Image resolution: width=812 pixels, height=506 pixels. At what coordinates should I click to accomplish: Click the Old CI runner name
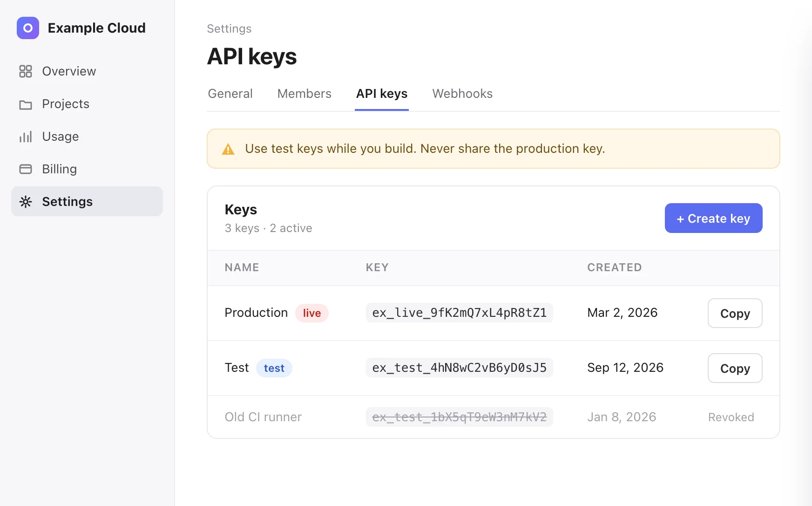pyautogui.click(x=263, y=417)
